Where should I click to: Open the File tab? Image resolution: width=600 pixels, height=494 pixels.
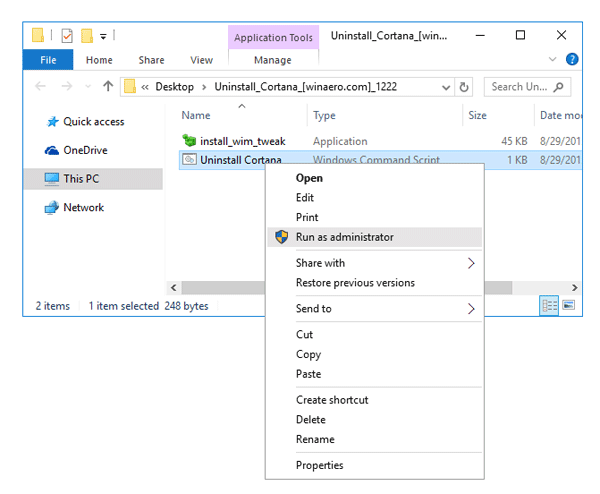tap(48, 60)
